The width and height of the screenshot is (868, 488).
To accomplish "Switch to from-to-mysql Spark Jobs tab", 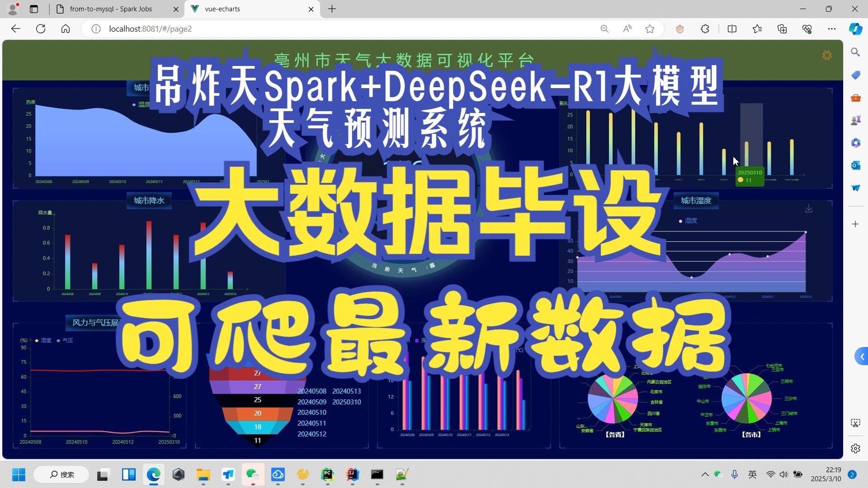I will point(111,9).
